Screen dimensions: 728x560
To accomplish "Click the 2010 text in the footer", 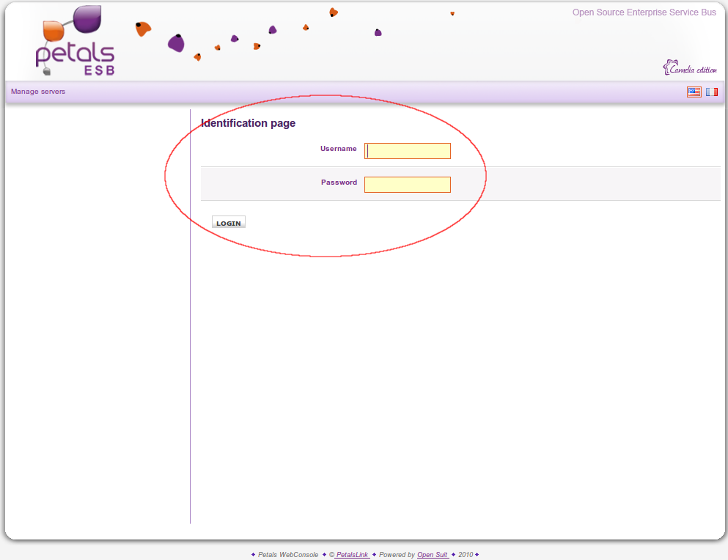I will [x=466, y=555].
